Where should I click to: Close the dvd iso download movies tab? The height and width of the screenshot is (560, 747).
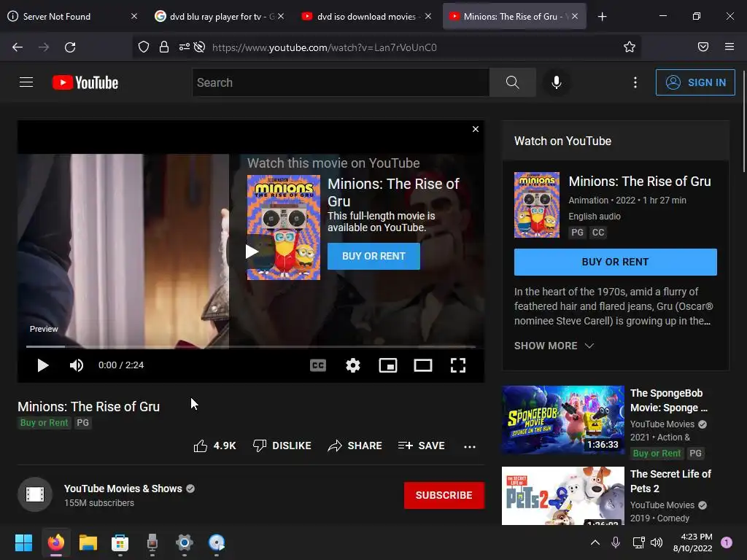(427, 17)
